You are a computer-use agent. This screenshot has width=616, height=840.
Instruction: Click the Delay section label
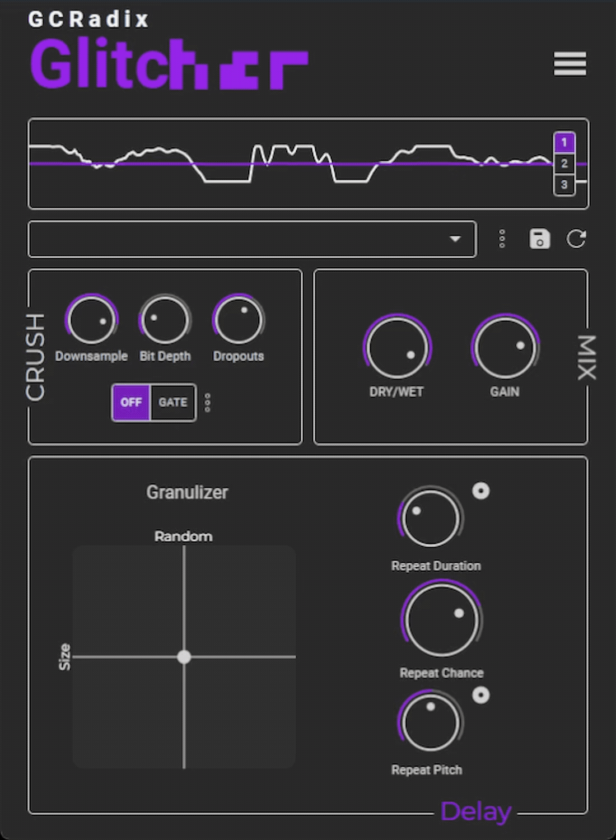(x=475, y=811)
